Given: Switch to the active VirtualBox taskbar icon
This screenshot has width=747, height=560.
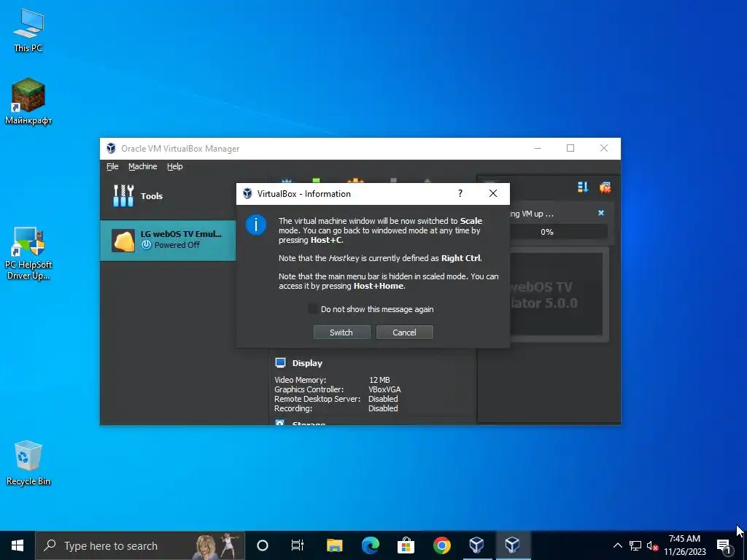Looking at the screenshot, I should pos(513,545).
